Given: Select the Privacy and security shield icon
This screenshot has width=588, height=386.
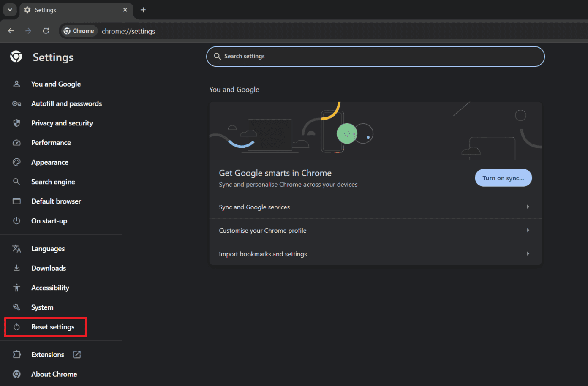Looking at the screenshot, I should [16, 123].
